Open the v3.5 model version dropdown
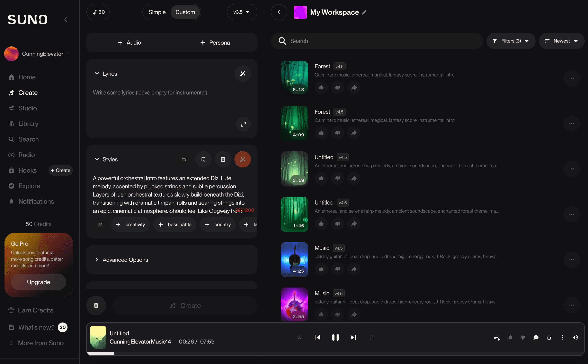Screen dimensions: 588x364 point(241,12)
